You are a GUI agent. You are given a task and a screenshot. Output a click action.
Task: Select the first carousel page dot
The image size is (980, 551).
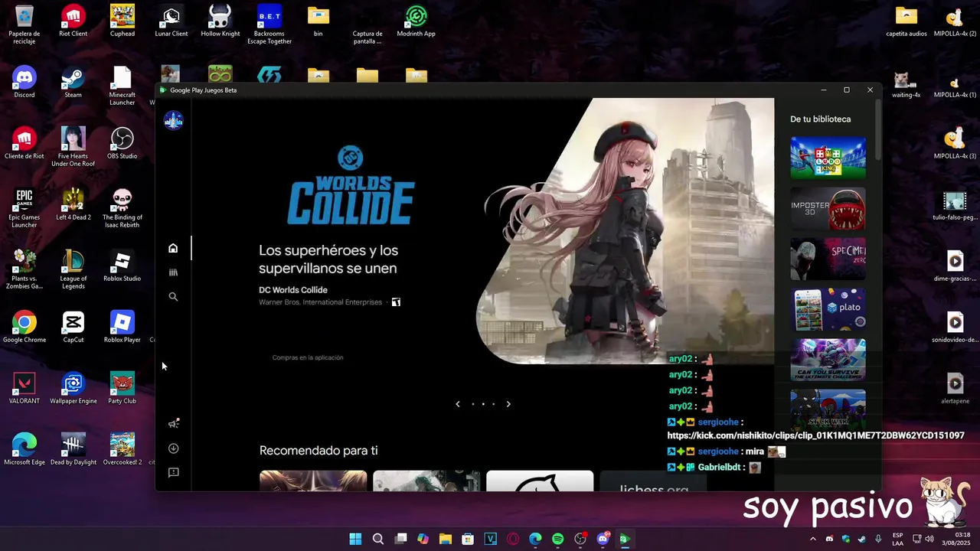[x=473, y=404]
